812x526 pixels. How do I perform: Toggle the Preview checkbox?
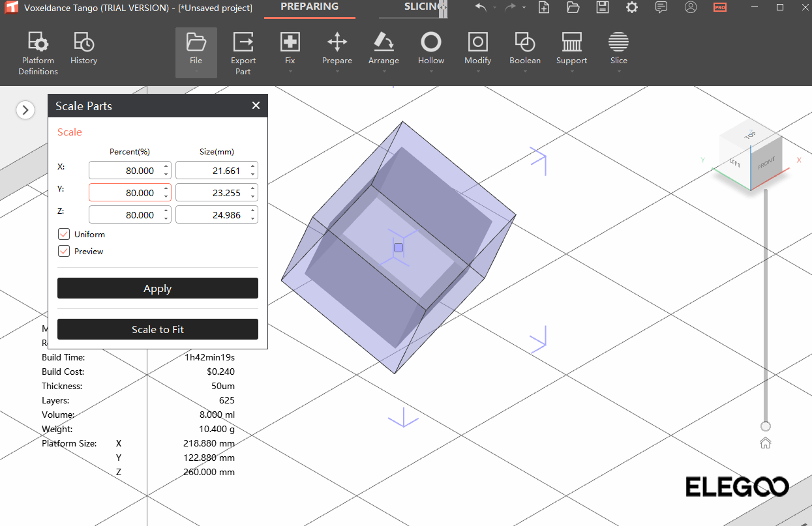[x=64, y=251]
